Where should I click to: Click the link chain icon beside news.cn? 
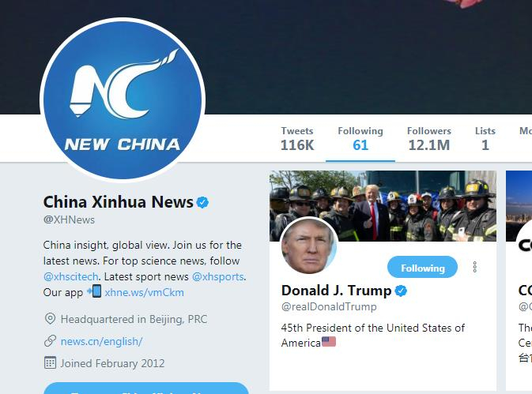point(51,341)
